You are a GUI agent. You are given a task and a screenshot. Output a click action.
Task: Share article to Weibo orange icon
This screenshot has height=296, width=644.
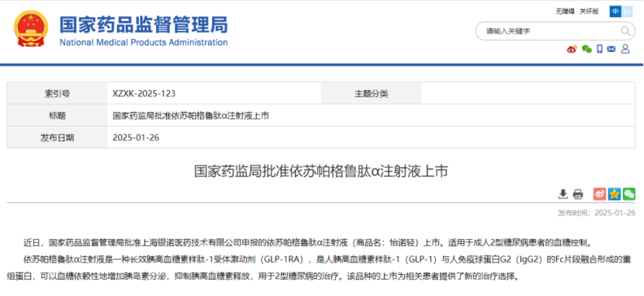tap(600, 194)
